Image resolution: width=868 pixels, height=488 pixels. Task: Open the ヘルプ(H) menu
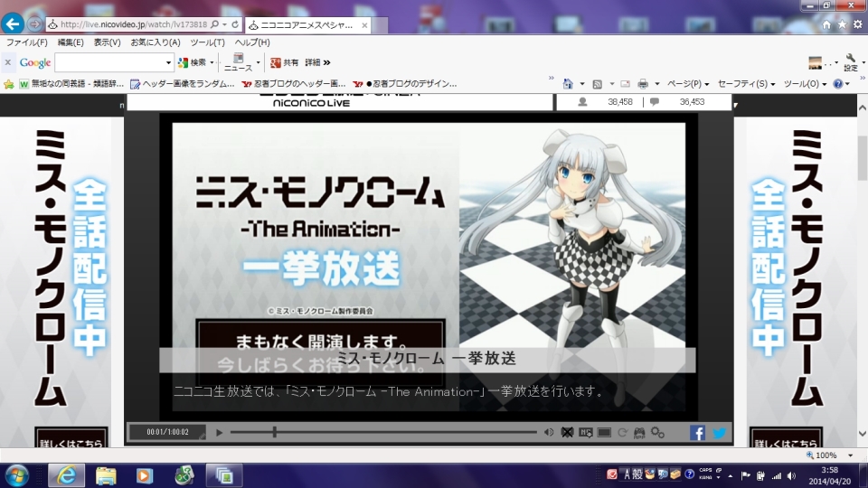[252, 42]
